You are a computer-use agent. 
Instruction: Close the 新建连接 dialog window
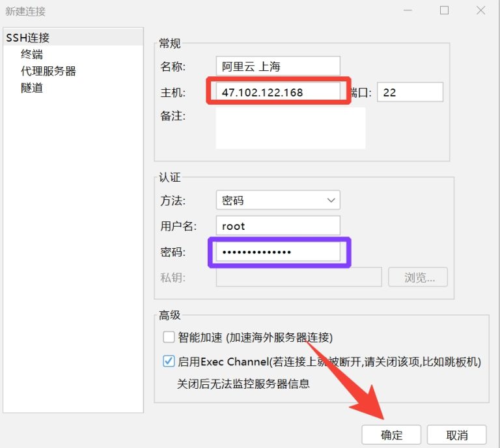tap(480, 10)
